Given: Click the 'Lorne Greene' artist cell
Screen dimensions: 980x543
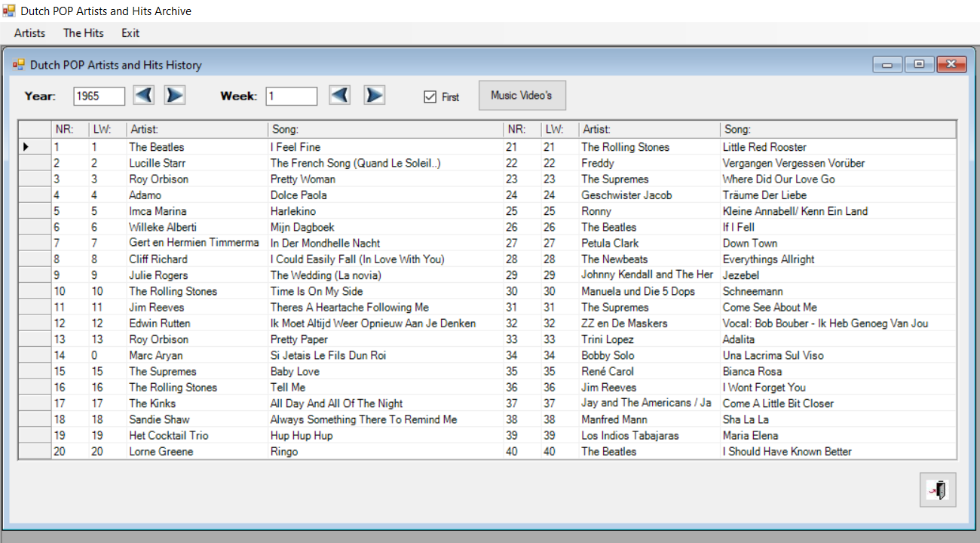Looking at the screenshot, I should pos(197,452).
